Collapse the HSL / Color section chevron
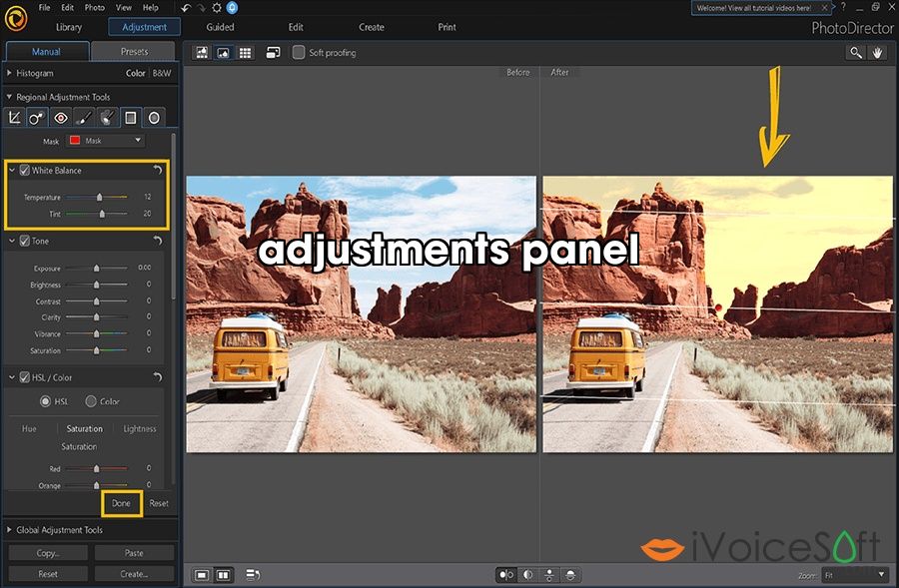Screen dimensions: 899x588 pyautogui.click(x=11, y=377)
